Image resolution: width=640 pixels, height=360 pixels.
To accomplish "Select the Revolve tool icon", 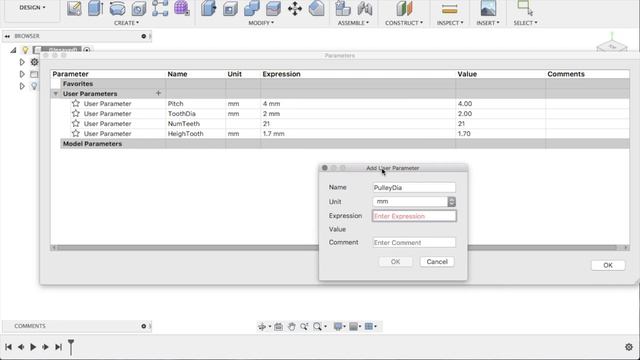I will 117,8.
